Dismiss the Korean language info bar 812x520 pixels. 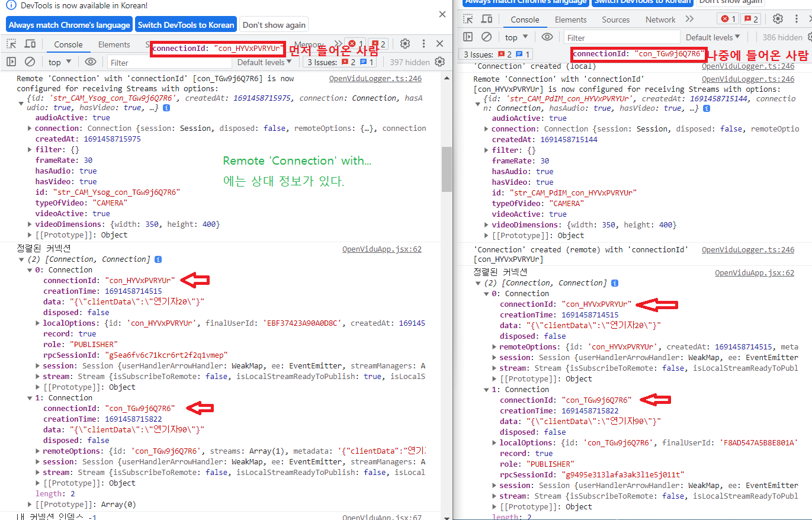click(x=442, y=14)
